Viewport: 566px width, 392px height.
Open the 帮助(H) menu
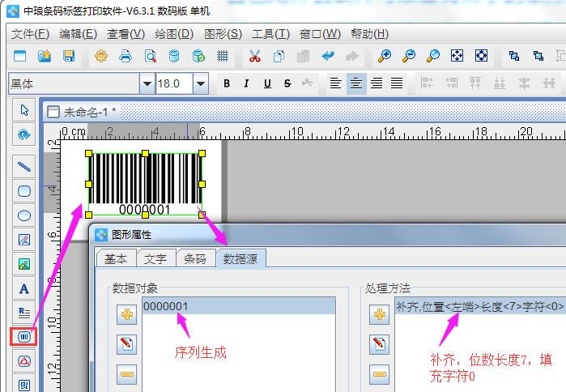(x=369, y=34)
